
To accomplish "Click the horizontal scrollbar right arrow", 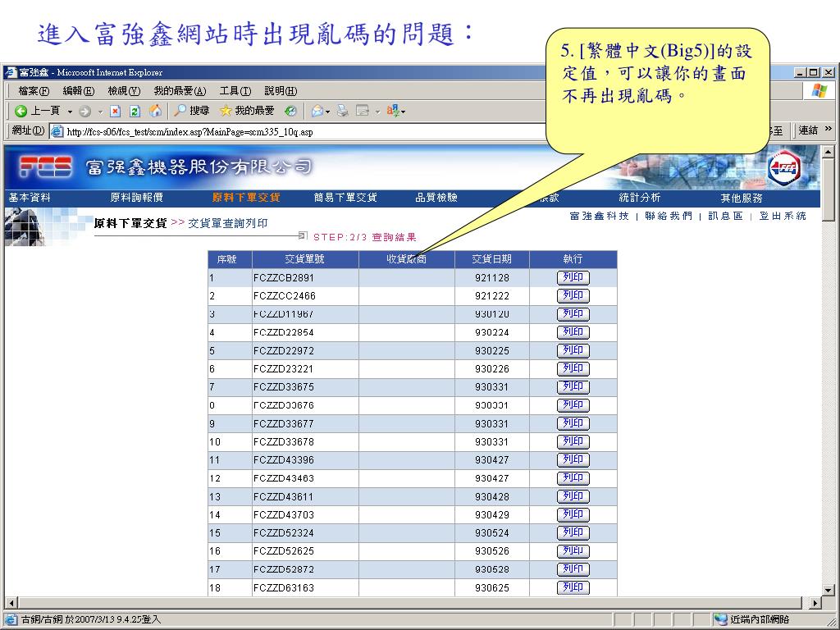I will pos(815,603).
